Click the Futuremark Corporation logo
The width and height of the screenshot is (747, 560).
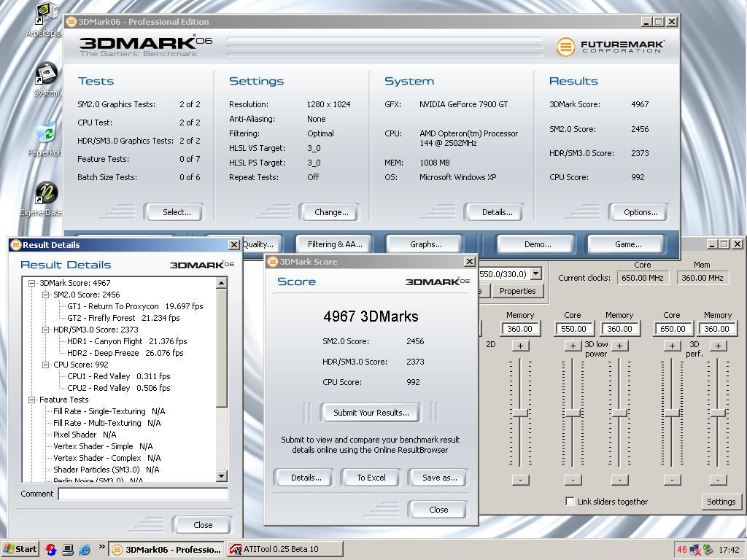pos(610,47)
